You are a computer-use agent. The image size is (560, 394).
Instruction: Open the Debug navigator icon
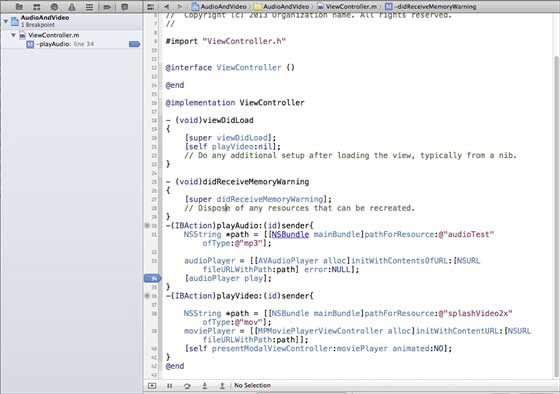(89, 6)
